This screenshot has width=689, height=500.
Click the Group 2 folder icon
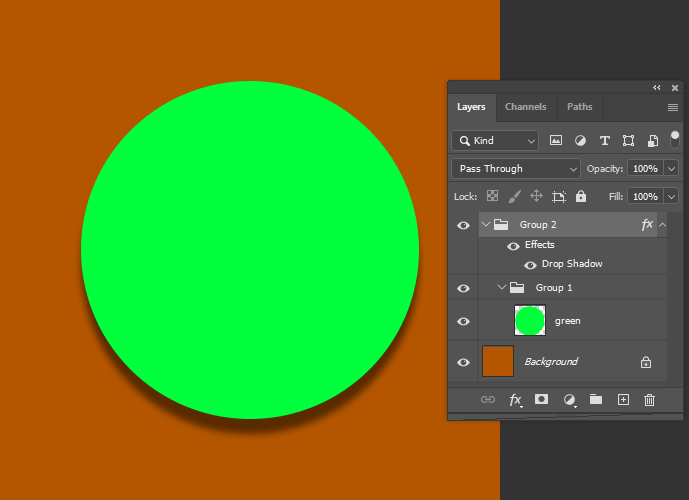[x=501, y=225]
